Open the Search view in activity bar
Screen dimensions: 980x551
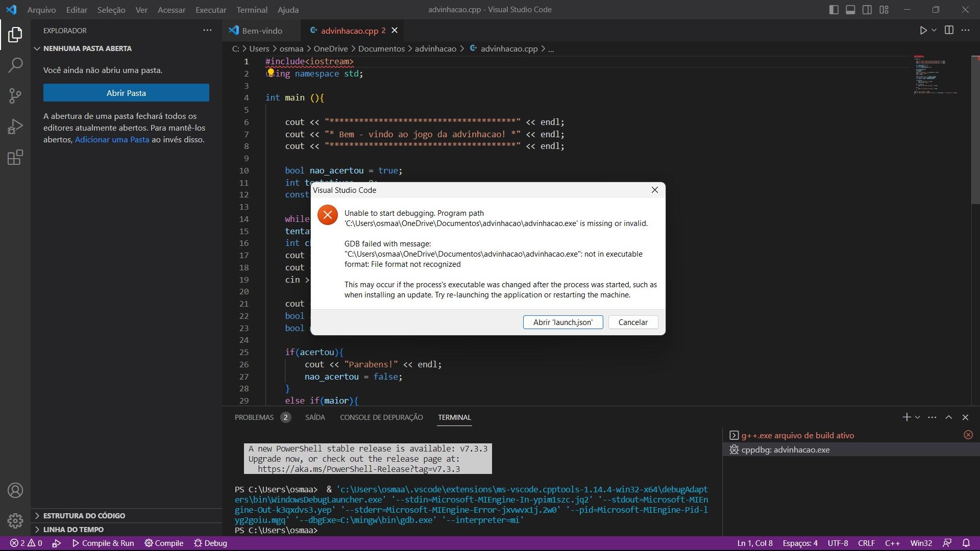[15, 65]
